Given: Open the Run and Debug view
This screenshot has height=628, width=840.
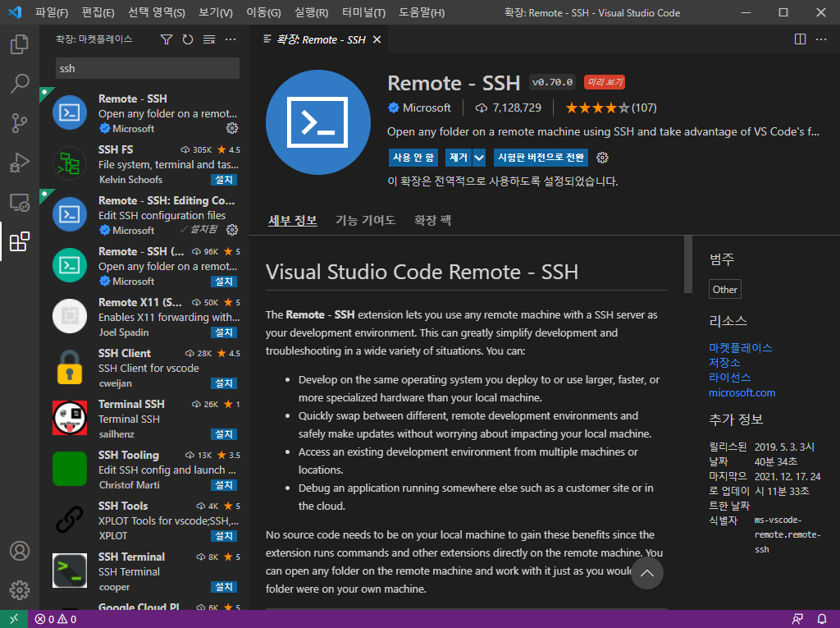Looking at the screenshot, I should [20, 163].
